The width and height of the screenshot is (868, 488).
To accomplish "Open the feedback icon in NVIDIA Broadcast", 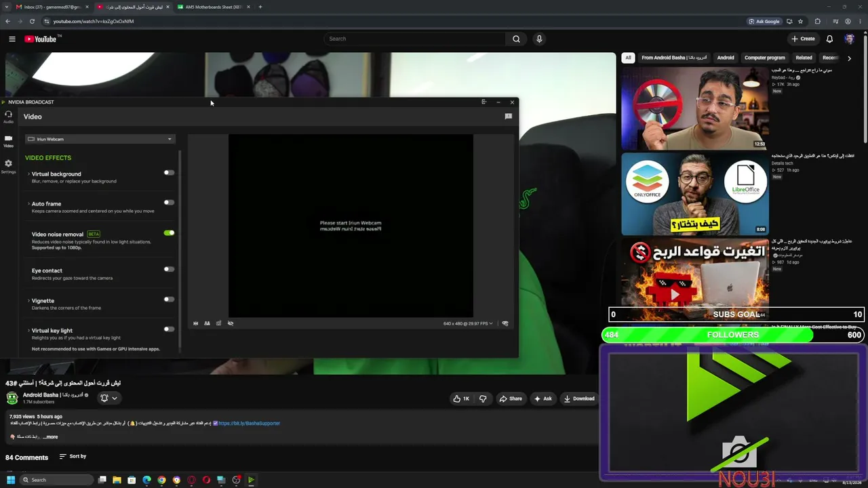I will 508,117.
